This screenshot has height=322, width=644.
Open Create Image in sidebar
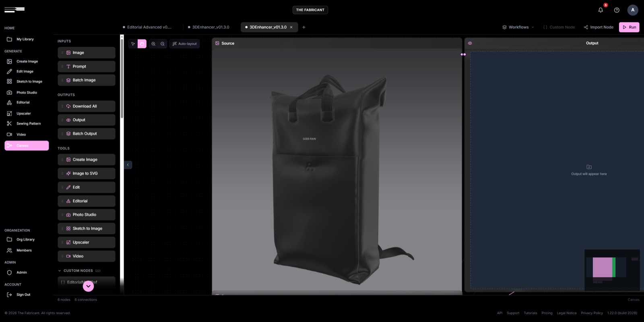point(27,62)
